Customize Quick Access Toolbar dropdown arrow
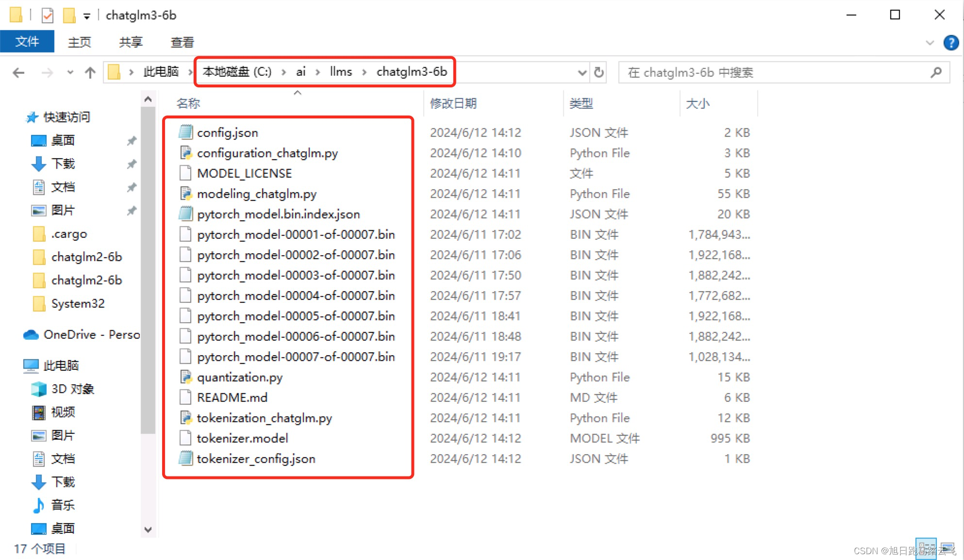Image resolution: width=964 pixels, height=560 pixels. point(87,16)
